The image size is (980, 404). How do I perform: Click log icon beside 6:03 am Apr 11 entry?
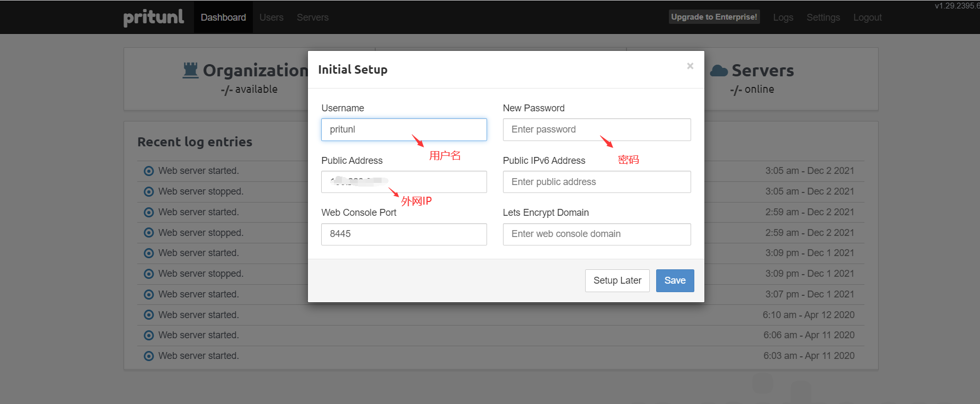point(149,356)
